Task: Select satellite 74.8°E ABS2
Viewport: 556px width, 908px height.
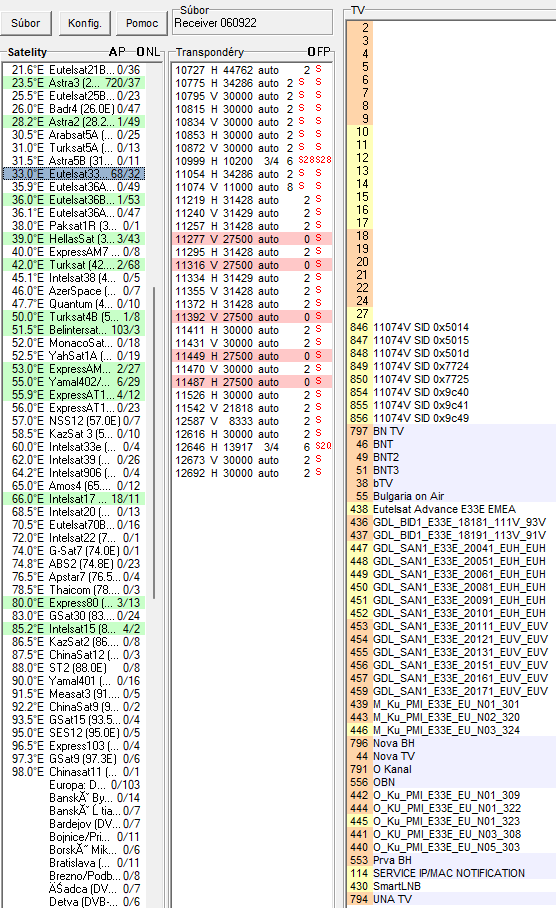Action: tap(75, 563)
